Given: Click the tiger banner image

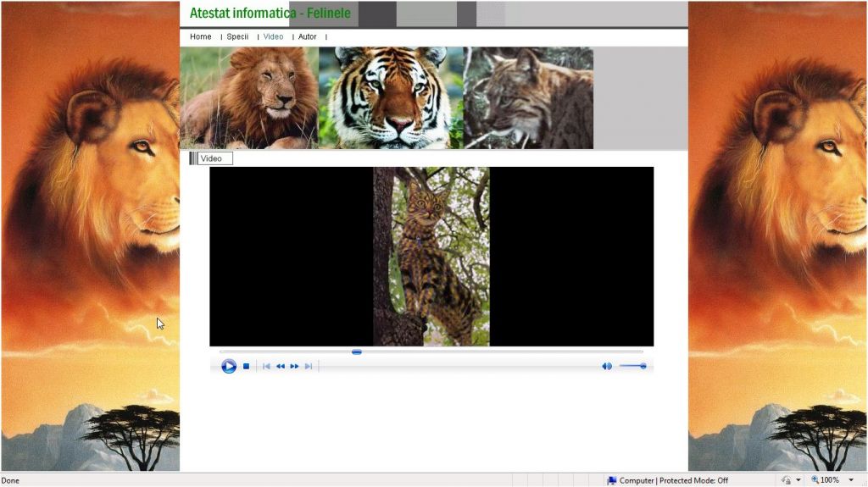Looking at the screenshot, I should pyautogui.click(x=391, y=97).
